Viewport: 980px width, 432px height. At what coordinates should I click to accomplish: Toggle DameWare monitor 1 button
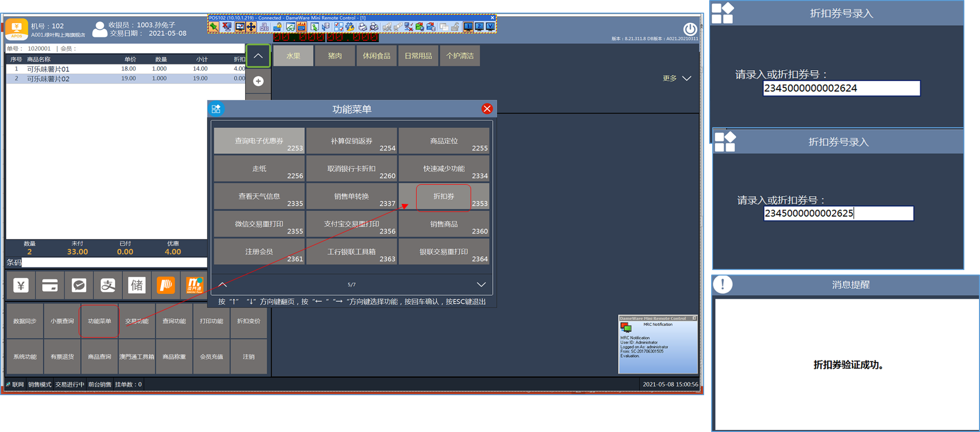click(x=468, y=27)
